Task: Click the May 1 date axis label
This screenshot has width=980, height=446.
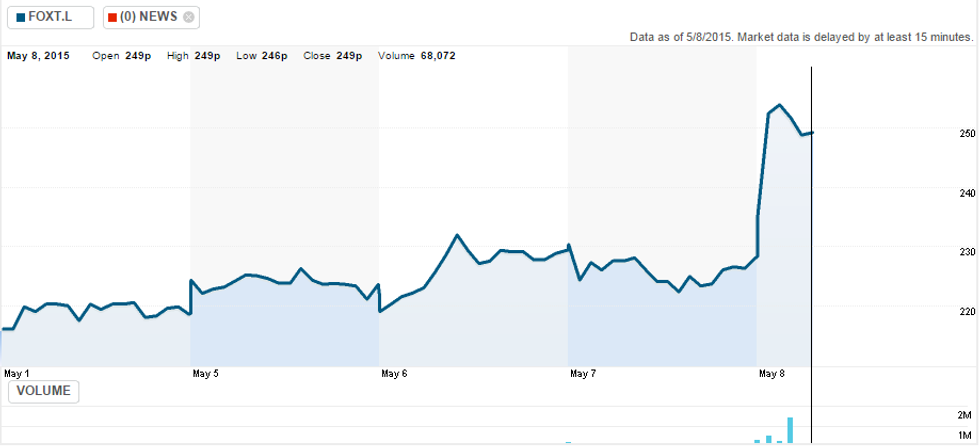Action: tap(17, 374)
